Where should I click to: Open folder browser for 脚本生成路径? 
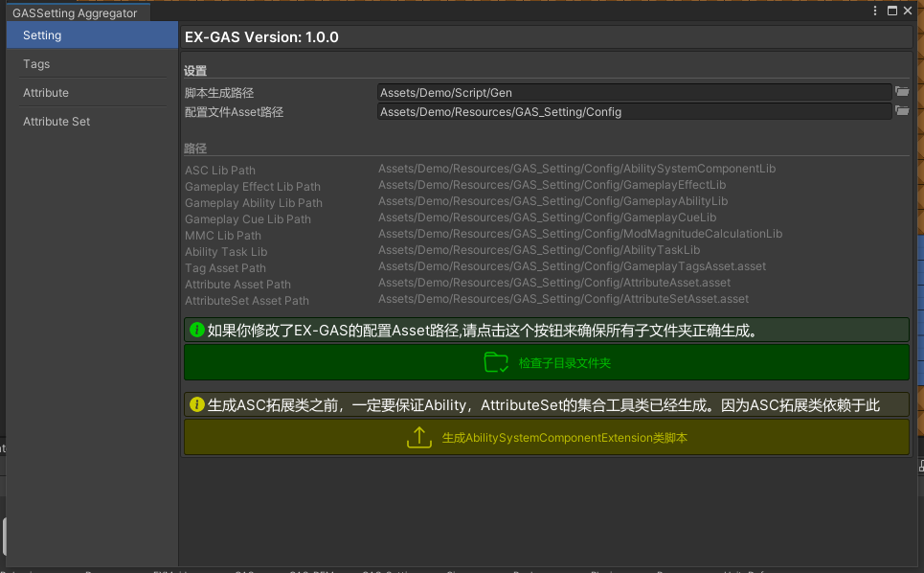pyautogui.click(x=901, y=92)
